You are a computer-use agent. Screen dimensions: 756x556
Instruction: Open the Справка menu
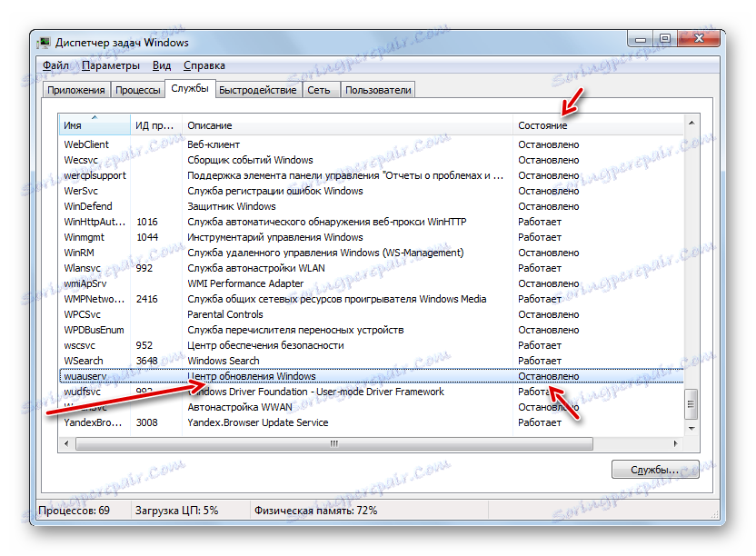[204, 65]
